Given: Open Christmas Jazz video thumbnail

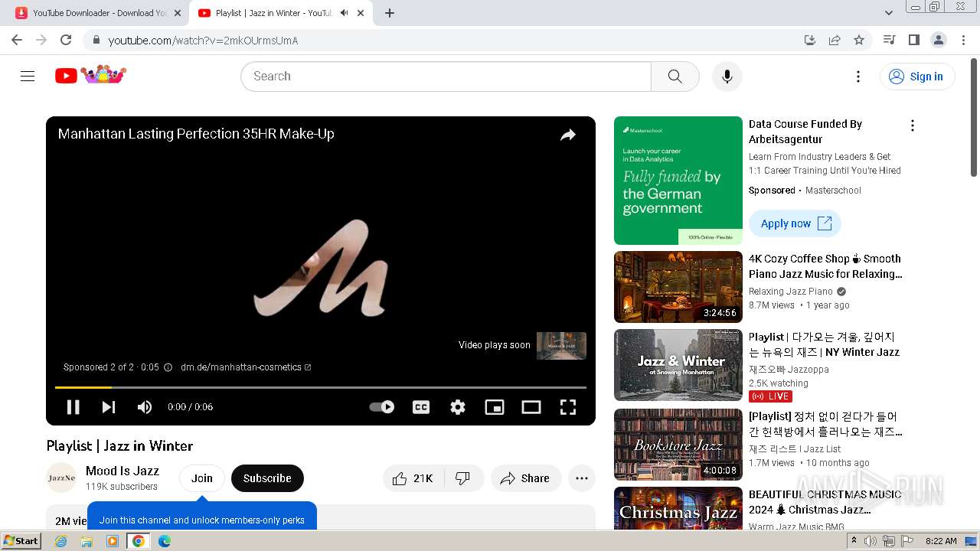Looking at the screenshot, I should 678,508.
